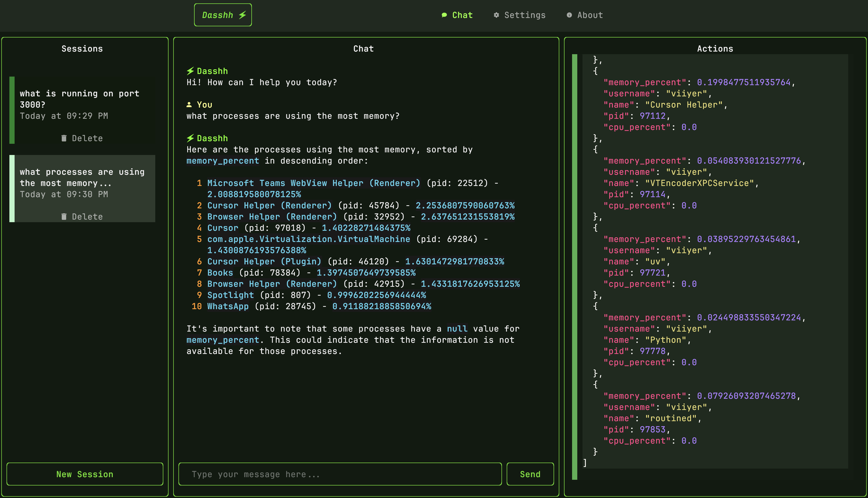The height and width of the screenshot is (498, 868).
Task: Click user message 'what processes are using the most memory?'
Action: [x=293, y=116]
